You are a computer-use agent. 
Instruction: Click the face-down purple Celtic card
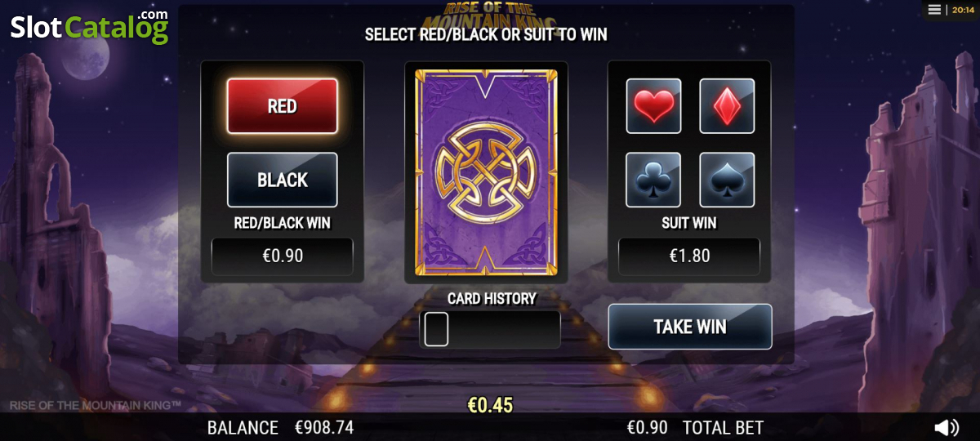tap(486, 172)
